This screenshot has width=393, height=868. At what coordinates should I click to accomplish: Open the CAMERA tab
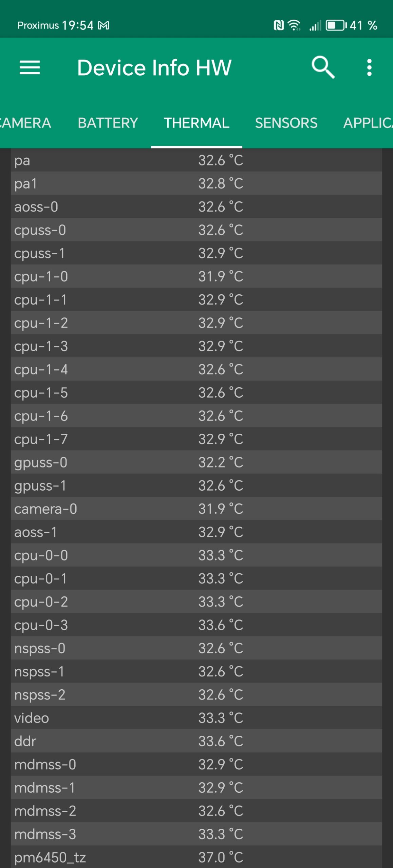pos(25,123)
